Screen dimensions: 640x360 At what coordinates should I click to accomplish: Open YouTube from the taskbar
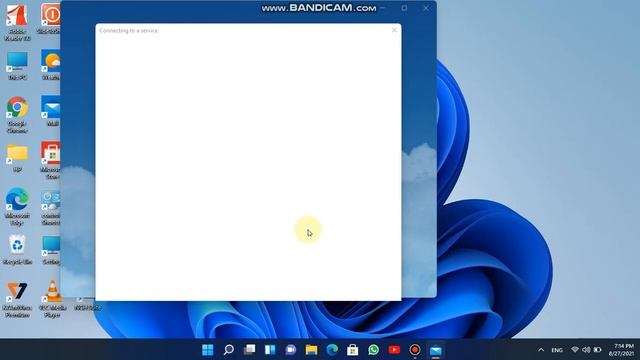pyautogui.click(x=394, y=350)
